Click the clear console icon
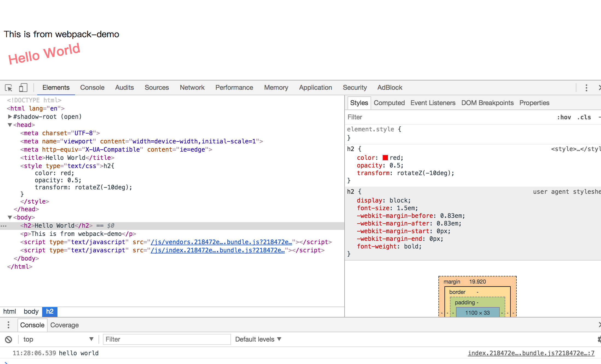601x364 pixels. [x=8, y=340]
